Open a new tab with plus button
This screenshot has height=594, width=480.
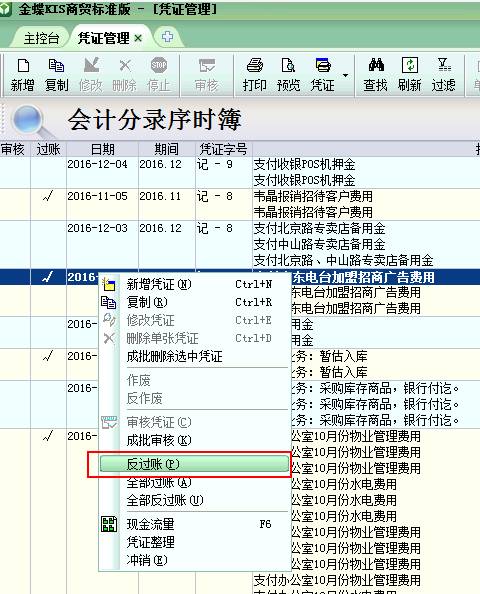(167, 37)
